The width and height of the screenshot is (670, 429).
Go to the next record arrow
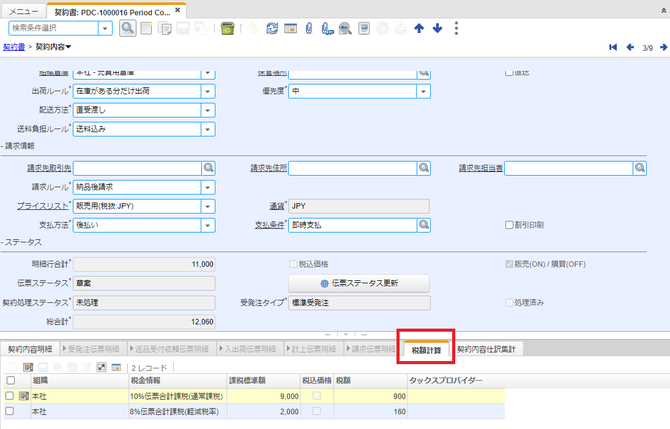point(664,47)
